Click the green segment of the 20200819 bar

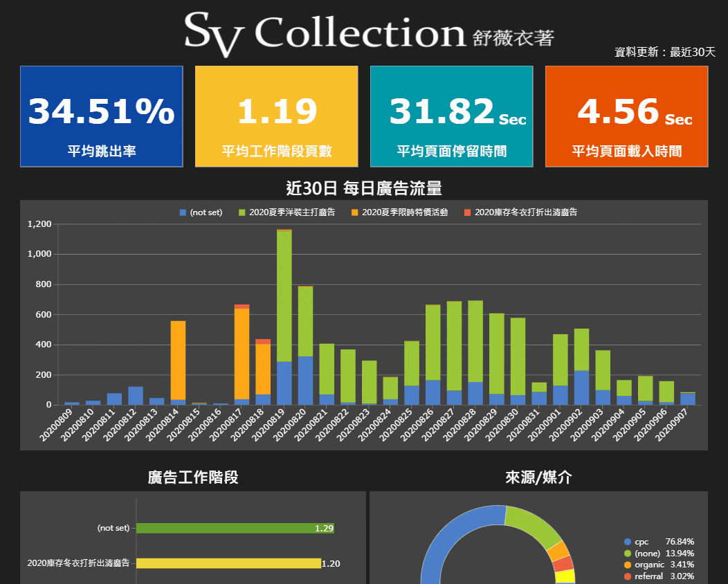(x=284, y=296)
